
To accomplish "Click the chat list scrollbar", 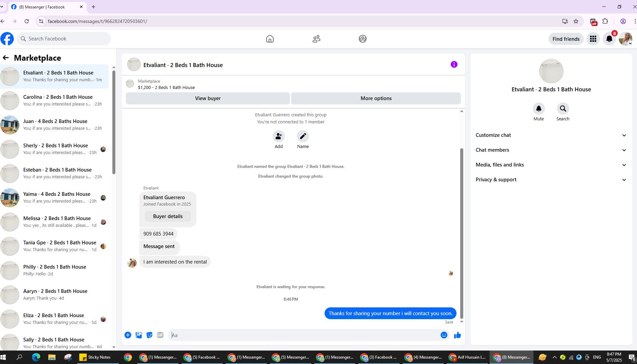I will tap(114, 122).
